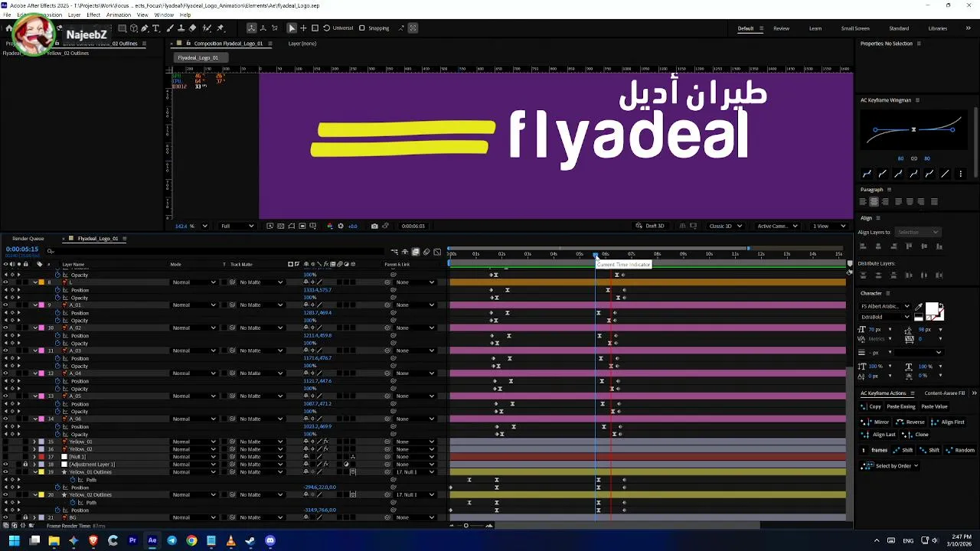Image resolution: width=980 pixels, height=551 pixels.
Task: Open File Explorer from taskbar
Action: [54, 540]
